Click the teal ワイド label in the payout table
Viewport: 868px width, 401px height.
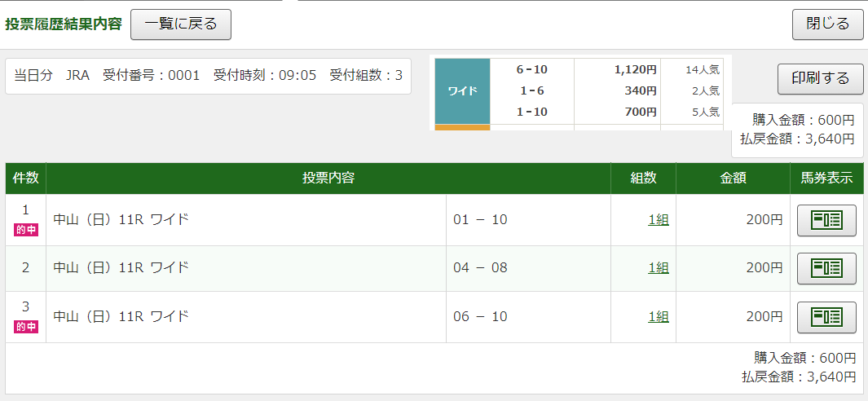pyautogui.click(x=463, y=90)
